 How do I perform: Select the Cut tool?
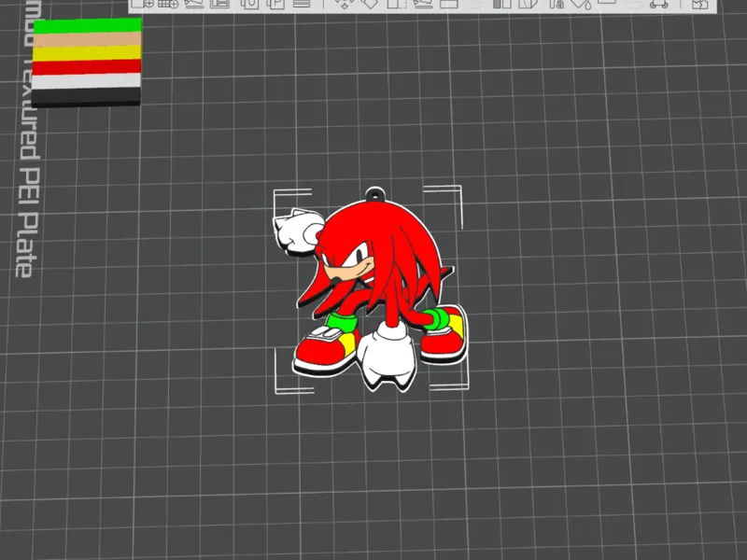coord(449,4)
